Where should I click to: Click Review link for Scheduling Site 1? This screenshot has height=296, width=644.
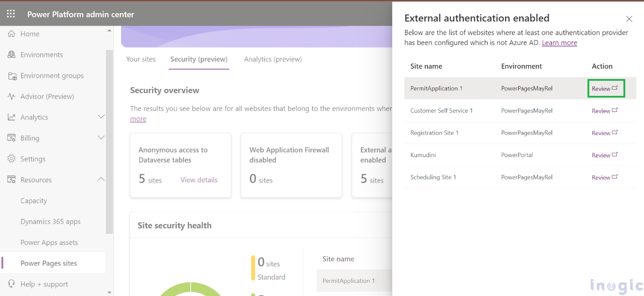pyautogui.click(x=601, y=177)
